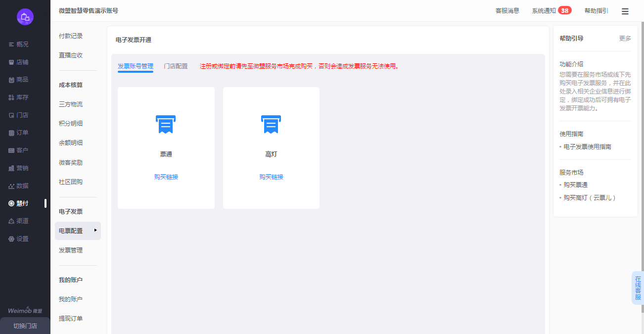This screenshot has width=644, height=334.
Task: Open the 库存 inventory section
Action: (19, 97)
